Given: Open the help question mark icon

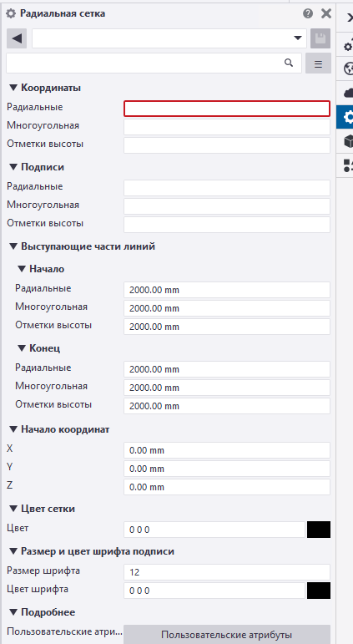Looking at the screenshot, I should 308,13.
